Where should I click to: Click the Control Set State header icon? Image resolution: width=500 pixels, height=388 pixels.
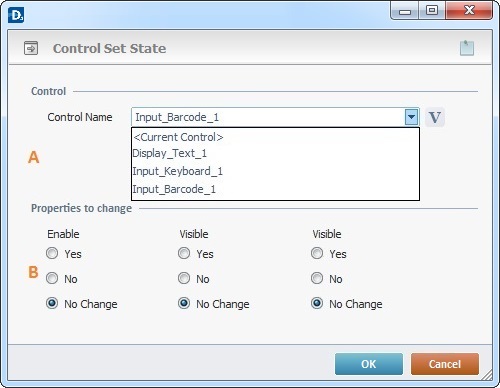pos(31,48)
